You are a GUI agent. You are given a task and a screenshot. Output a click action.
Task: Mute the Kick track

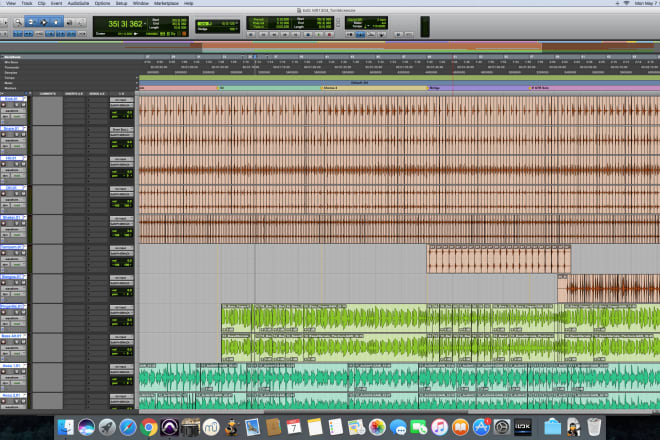(x=23, y=105)
